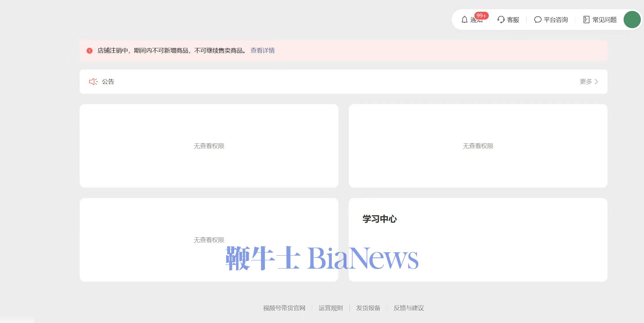
Task: Open the 运营规则 footer link
Action: click(x=331, y=308)
